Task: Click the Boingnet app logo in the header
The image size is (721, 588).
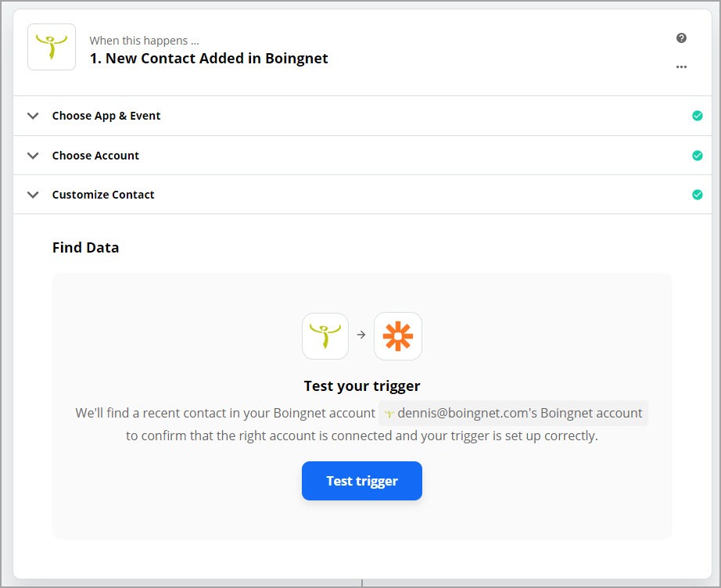Action: click(52, 47)
